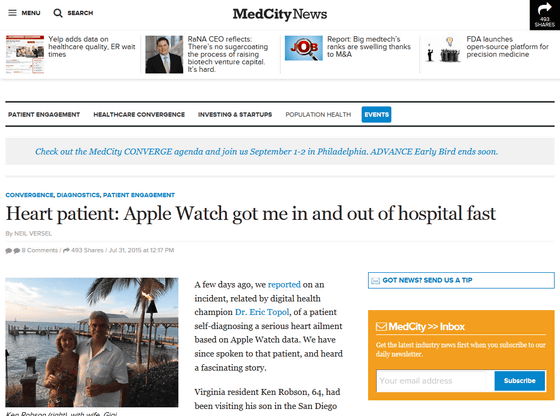The image size is (560, 416).
Task: Click the share arrow icon showing 493 shares
Action: click(545, 8)
